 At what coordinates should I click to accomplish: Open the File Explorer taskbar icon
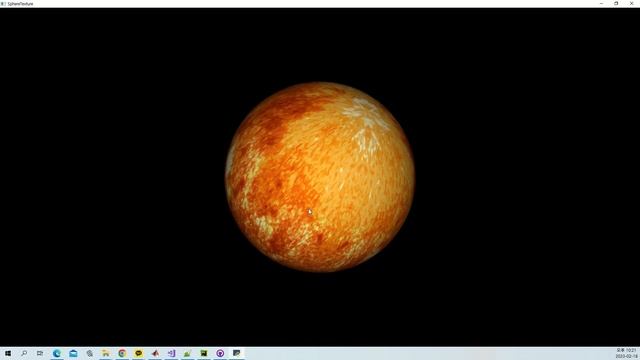pos(106,353)
